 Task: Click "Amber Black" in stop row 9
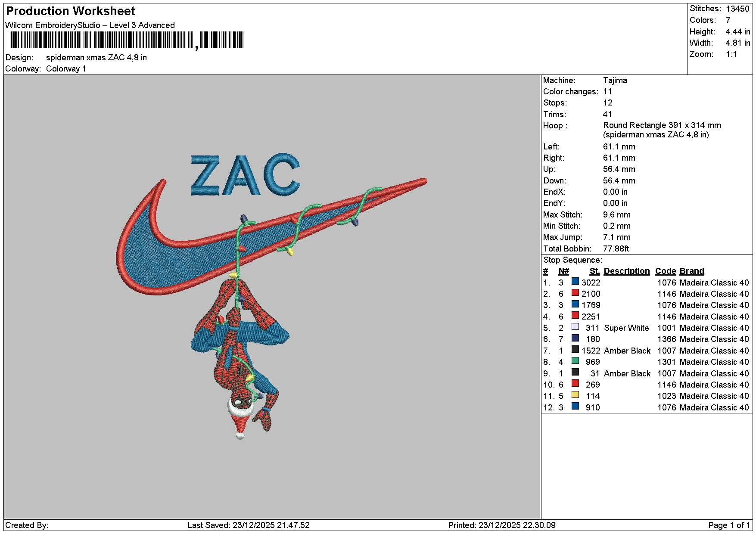click(x=627, y=374)
